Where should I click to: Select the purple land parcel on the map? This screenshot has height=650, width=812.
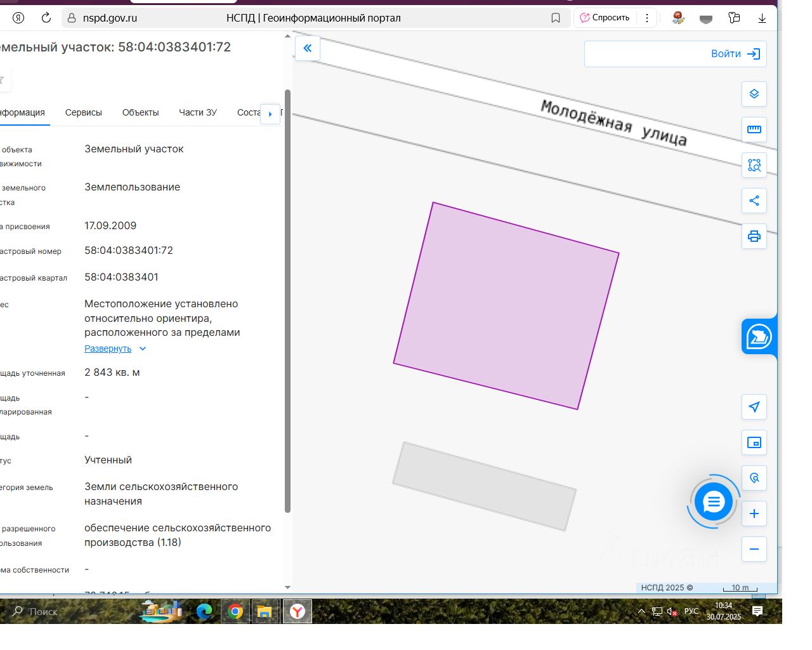[506, 306]
